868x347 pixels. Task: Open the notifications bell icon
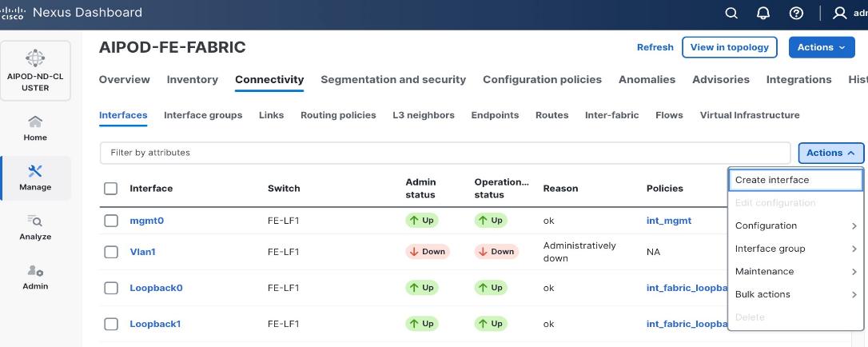pyautogui.click(x=763, y=13)
